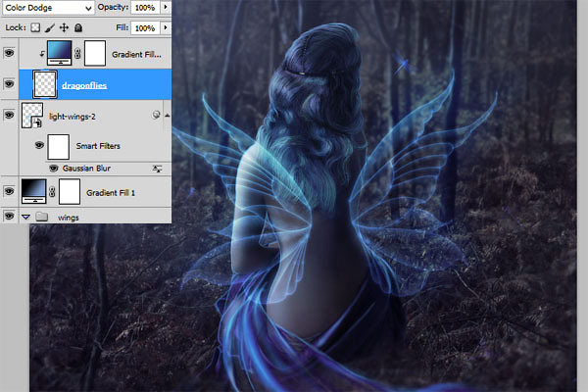Collapse light-wings-2 smart filters list arrow

tap(167, 116)
